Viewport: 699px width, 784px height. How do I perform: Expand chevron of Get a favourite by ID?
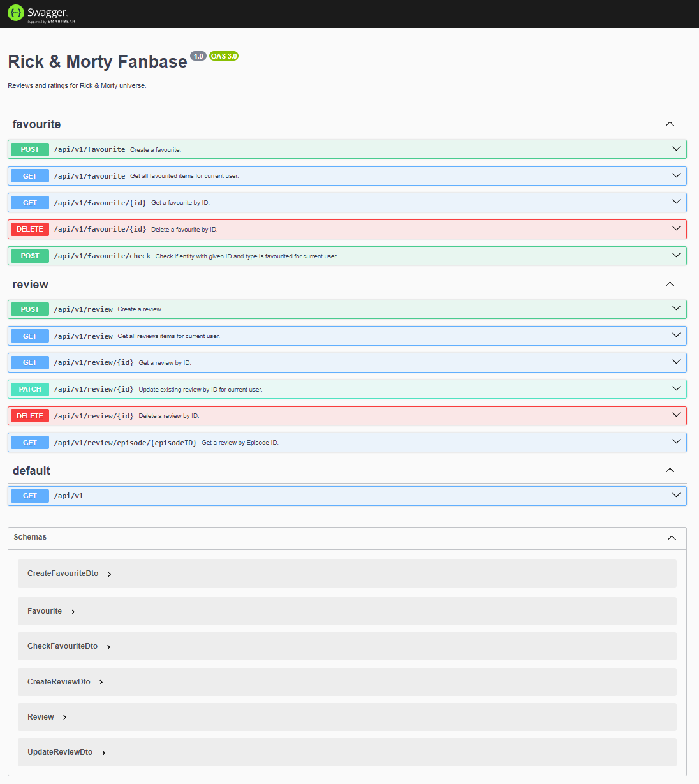676,202
